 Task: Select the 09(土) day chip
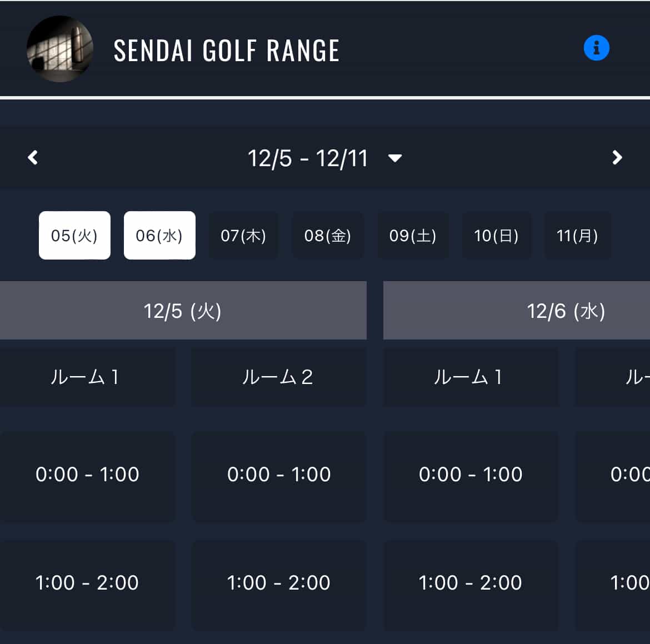click(413, 236)
